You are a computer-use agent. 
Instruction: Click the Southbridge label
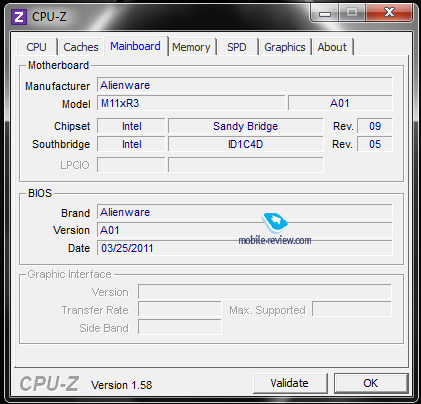pyautogui.click(x=61, y=144)
